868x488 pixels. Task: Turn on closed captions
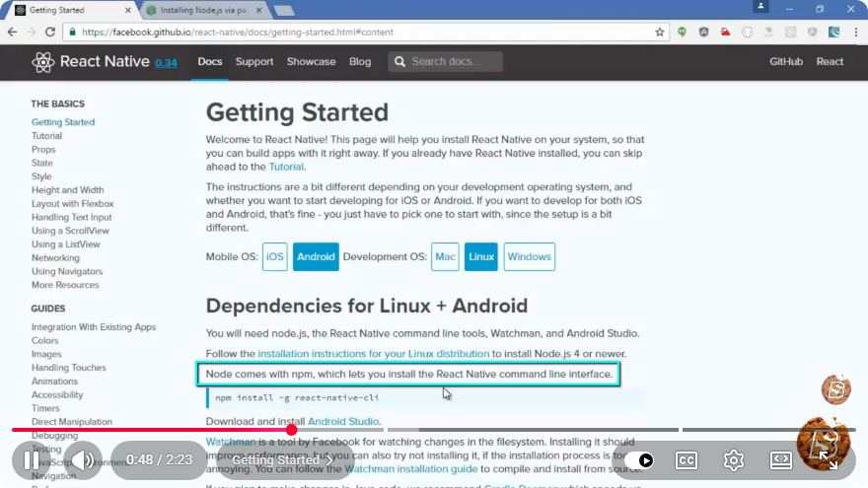coord(687,460)
